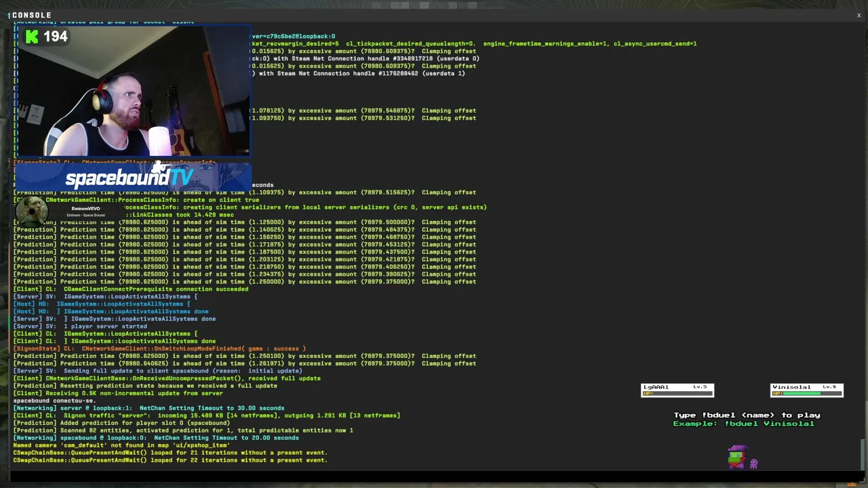Click 'NetChan Setting Timeout to 20.00 seconds' line
868x488 pixels.
[156, 439]
